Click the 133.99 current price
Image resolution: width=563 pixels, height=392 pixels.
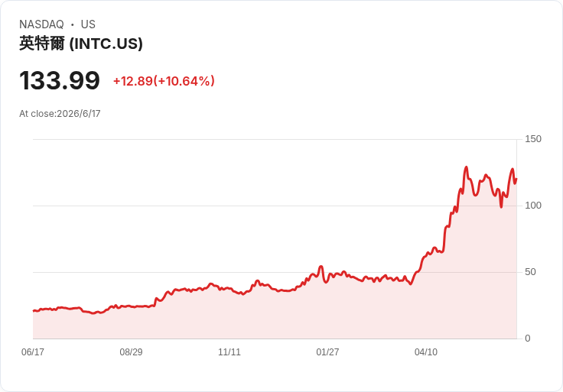[x=60, y=80]
